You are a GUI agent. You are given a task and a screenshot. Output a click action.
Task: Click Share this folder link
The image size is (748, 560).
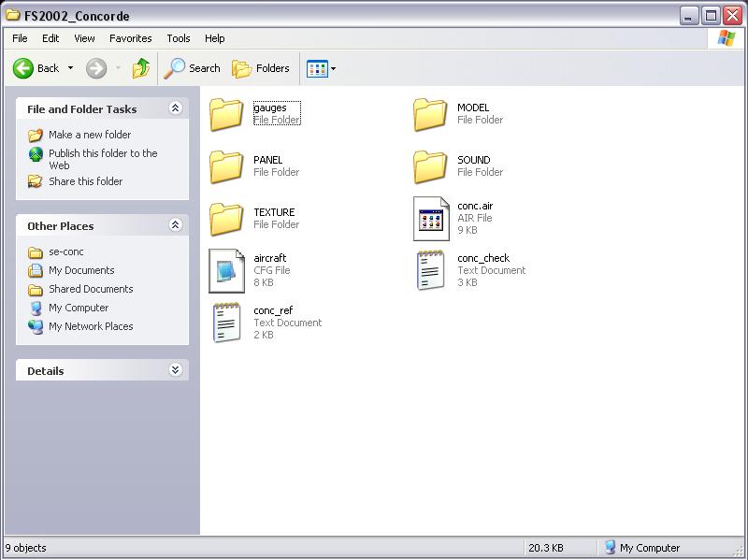click(x=86, y=181)
